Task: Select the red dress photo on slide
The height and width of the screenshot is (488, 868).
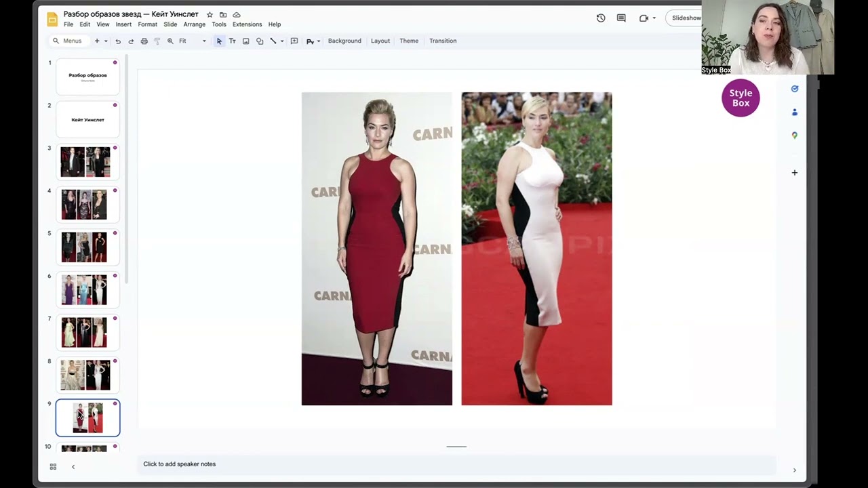Action: pos(377,249)
